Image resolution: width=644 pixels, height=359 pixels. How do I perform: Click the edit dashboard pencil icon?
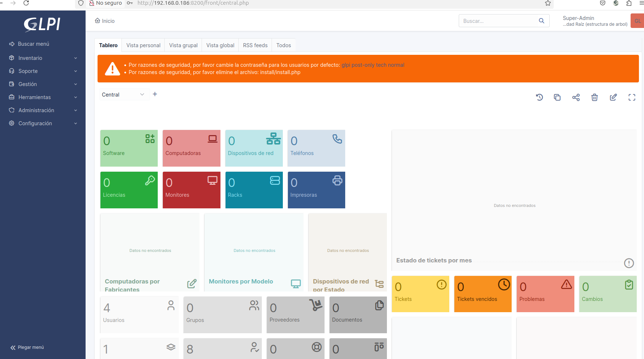click(x=613, y=97)
